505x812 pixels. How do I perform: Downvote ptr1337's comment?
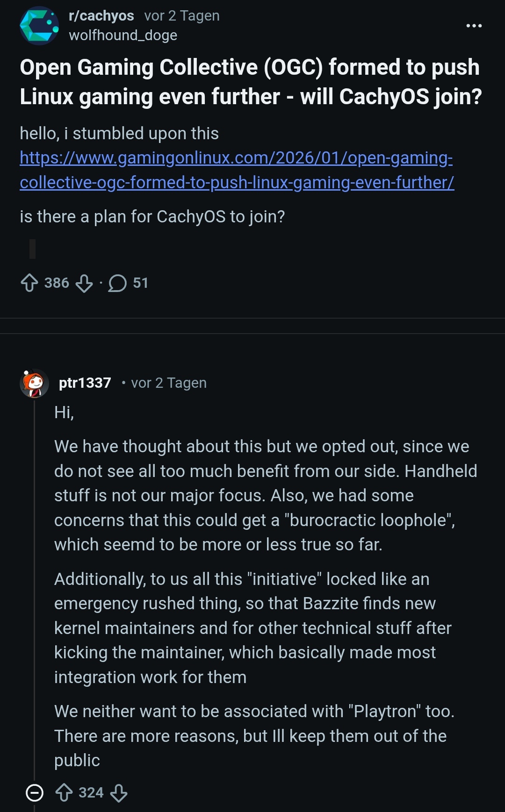click(119, 793)
